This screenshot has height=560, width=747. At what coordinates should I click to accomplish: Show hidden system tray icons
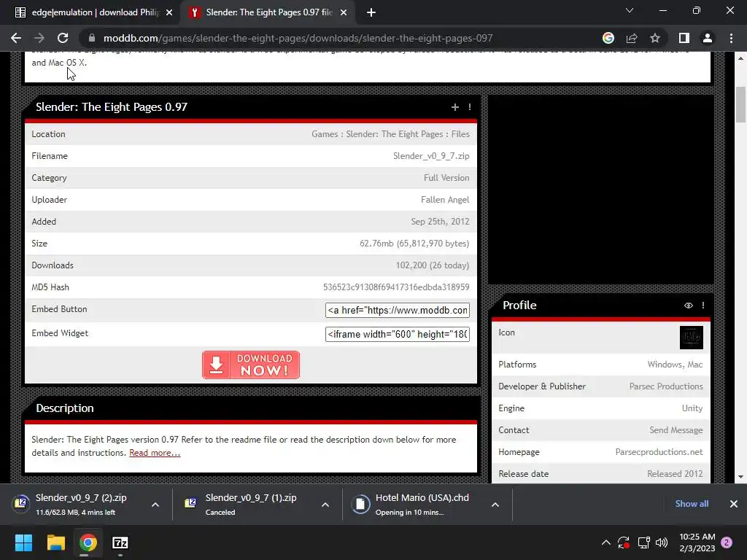(606, 542)
